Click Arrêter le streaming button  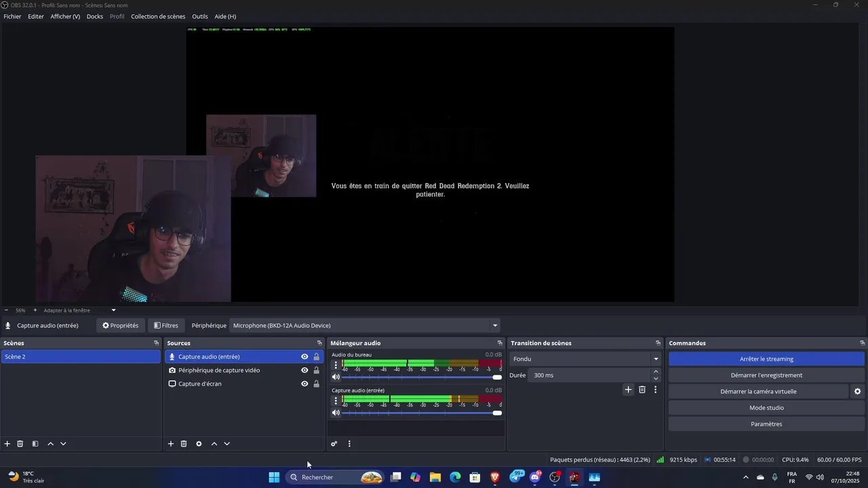[766, 359]
